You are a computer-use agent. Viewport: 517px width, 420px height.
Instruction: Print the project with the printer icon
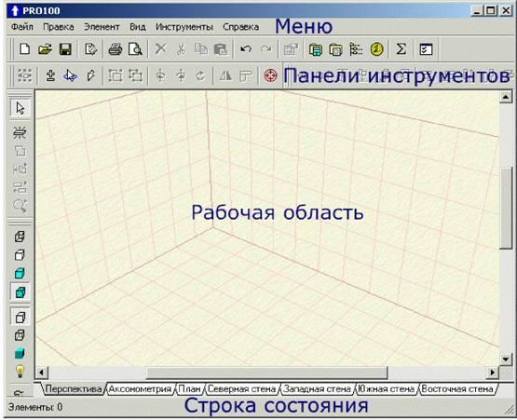(x=116, y=49)
